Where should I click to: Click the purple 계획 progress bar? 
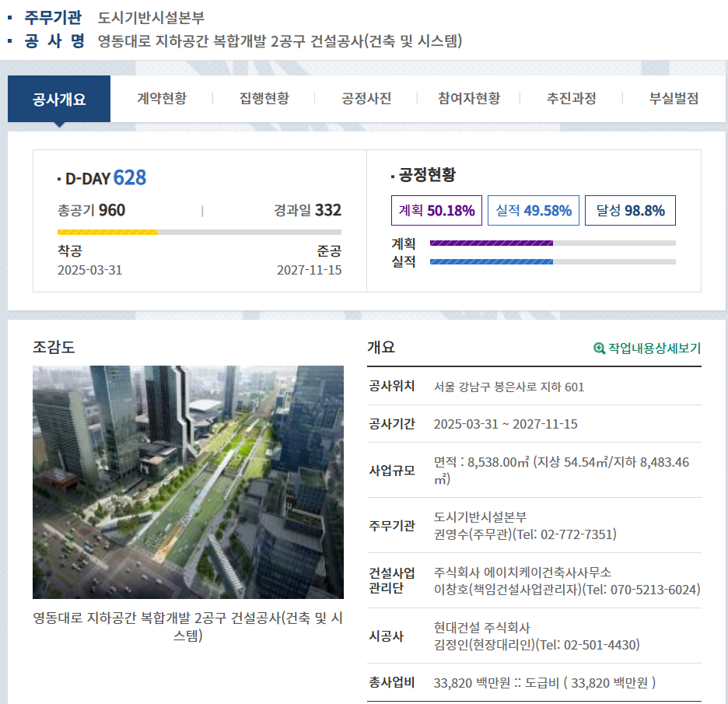pyautogui.click(x=552, y=243)
